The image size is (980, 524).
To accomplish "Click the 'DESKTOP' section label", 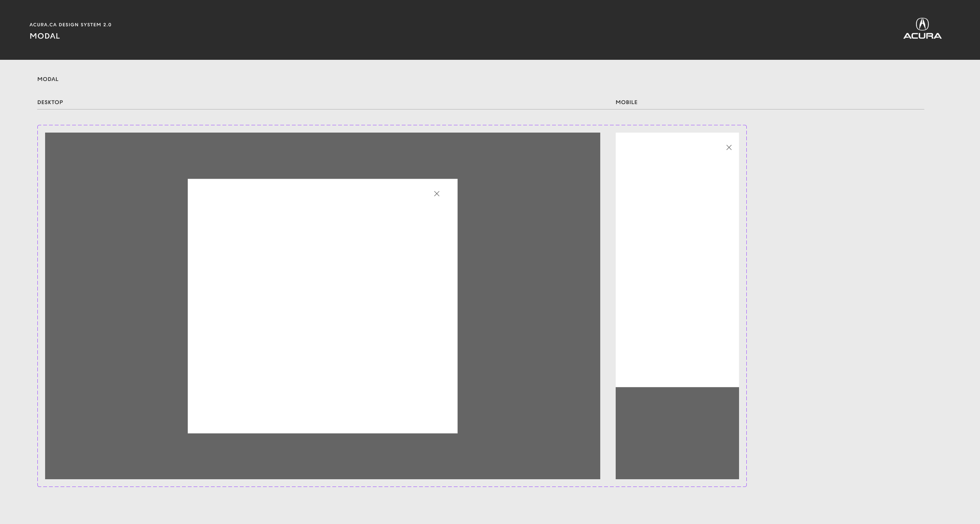I will coord(50,102).
